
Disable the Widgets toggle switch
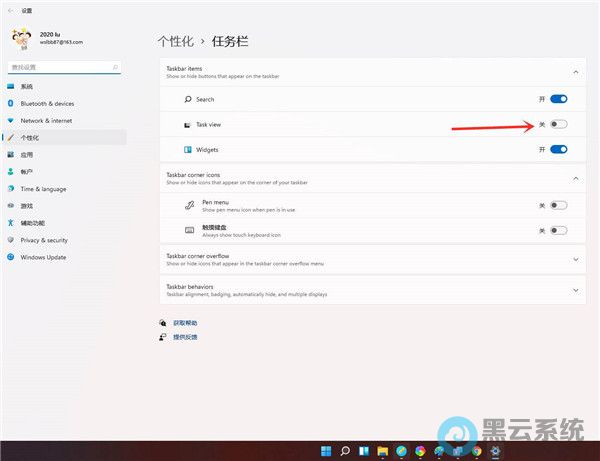point(558,149)
